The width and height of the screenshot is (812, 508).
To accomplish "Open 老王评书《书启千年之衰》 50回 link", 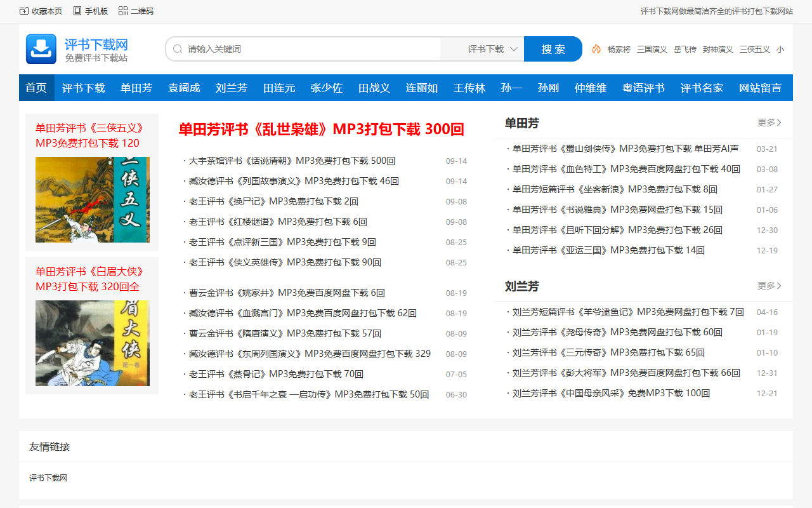I will click(x=309, y=394).
